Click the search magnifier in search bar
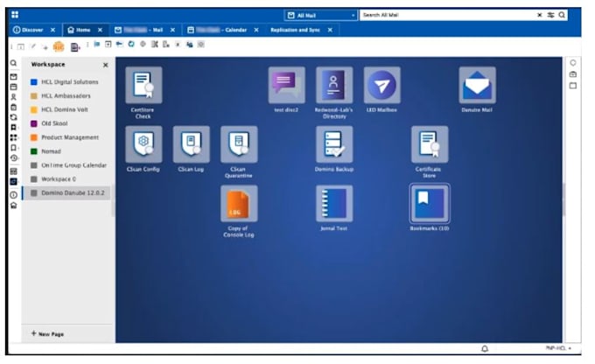Image resolution: width=595 pixels, height=364 pixels. coord(562,15)
